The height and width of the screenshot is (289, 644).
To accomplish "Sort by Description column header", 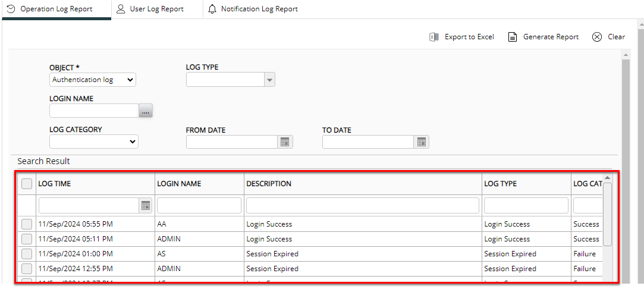I will coord(269,184).
